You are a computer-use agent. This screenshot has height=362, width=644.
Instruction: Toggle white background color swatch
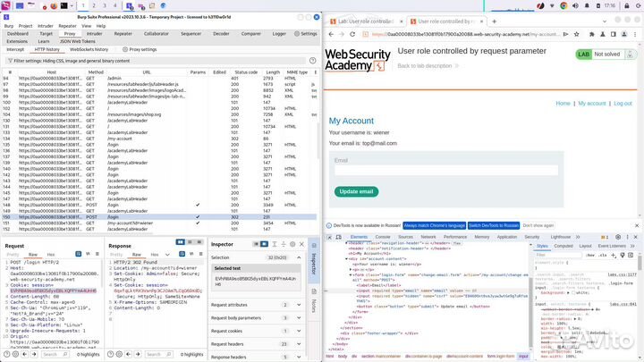click(573, 293)
